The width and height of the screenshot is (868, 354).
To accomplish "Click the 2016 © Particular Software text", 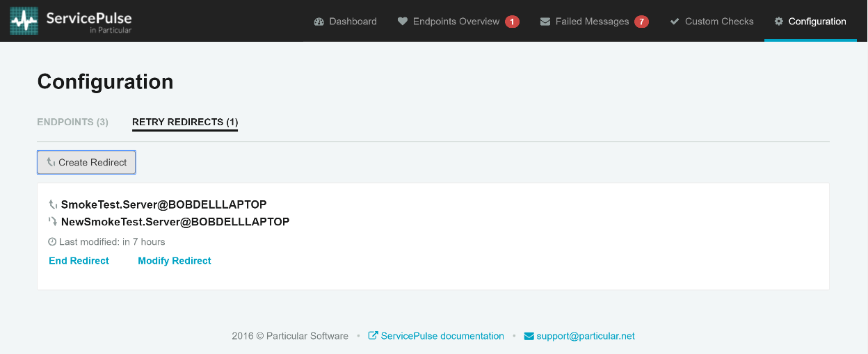I will [290, 336].
